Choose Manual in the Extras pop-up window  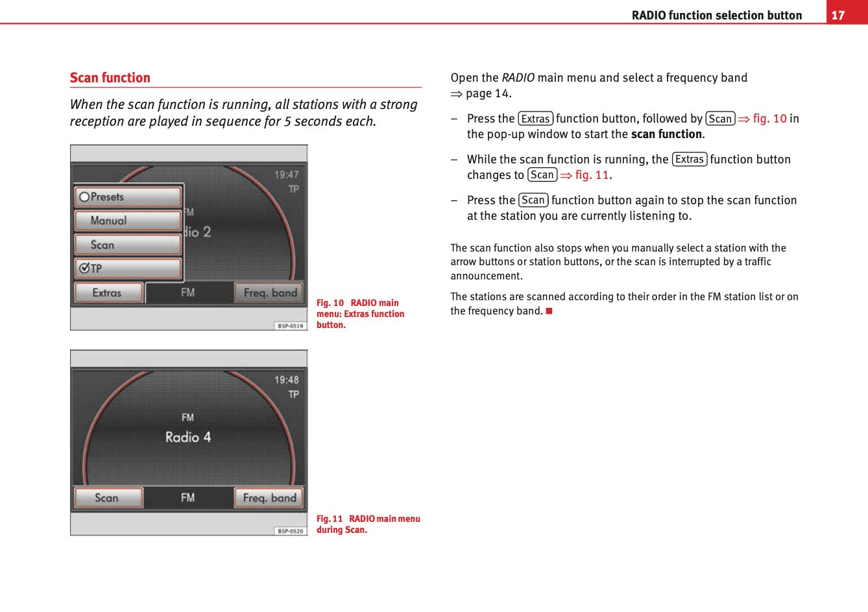(127, 220)
